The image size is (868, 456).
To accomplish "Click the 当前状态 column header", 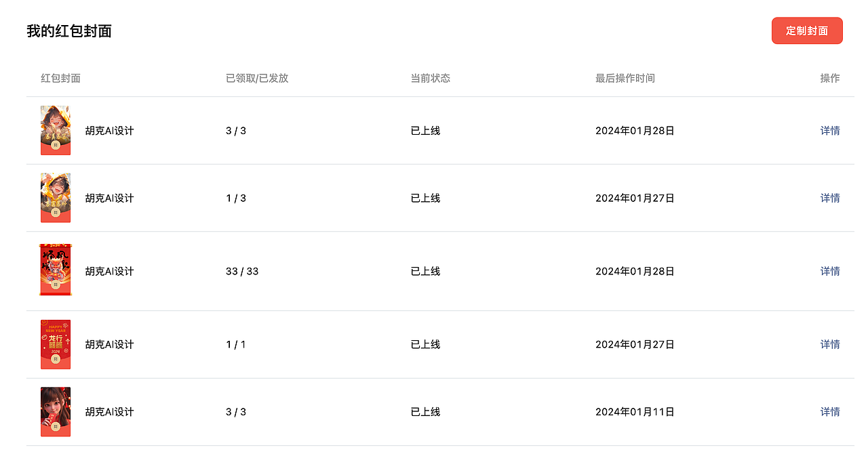I will click(x=431, y=78).
